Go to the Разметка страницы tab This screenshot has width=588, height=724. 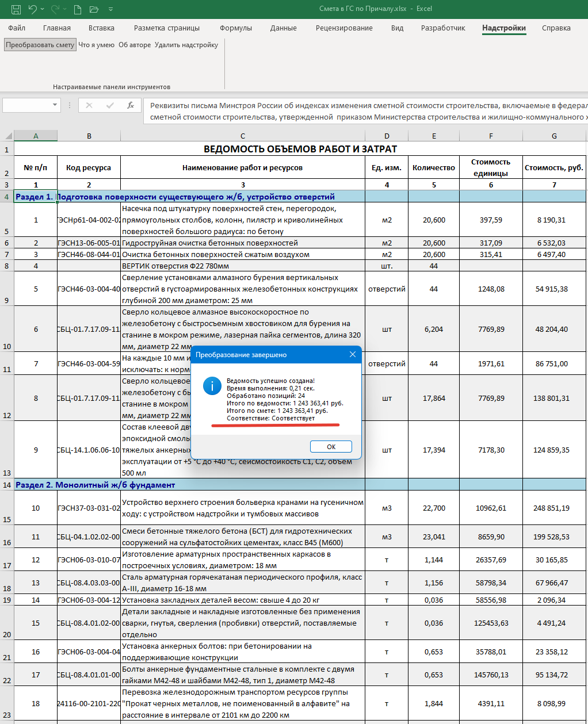(167, 28)
